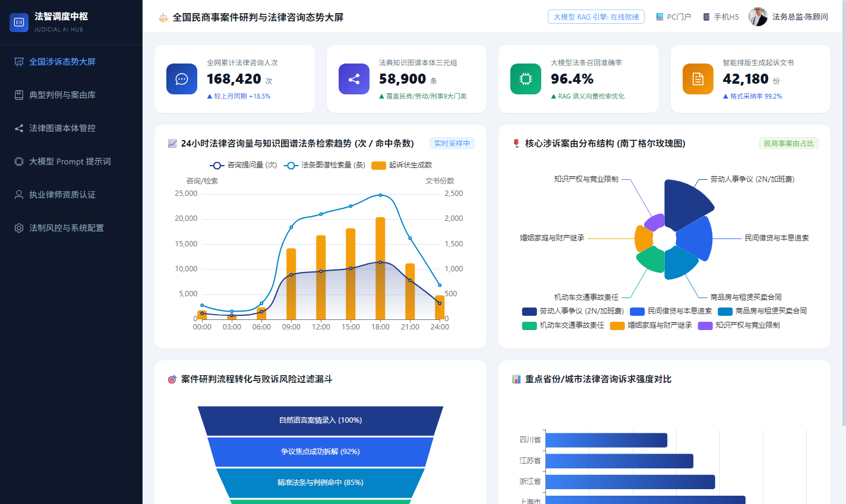Open 全国涉诉态势大屏 in the sidebar
The height and width of the screenshot is (504, 846).
tap(71, 62)
